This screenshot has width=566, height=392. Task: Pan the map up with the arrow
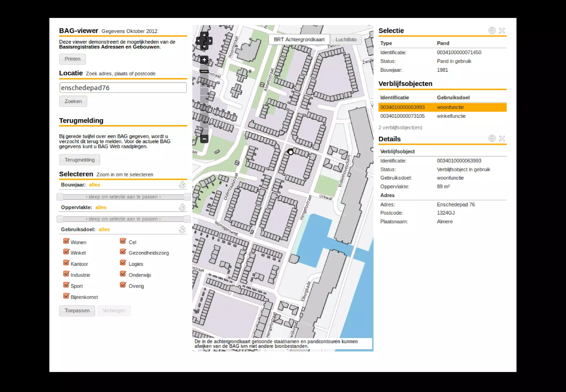point(204,35)
